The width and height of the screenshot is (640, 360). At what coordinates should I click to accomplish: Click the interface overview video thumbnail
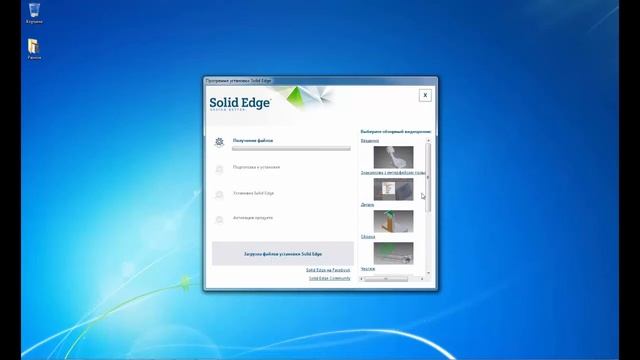click(x=393, y=189)
